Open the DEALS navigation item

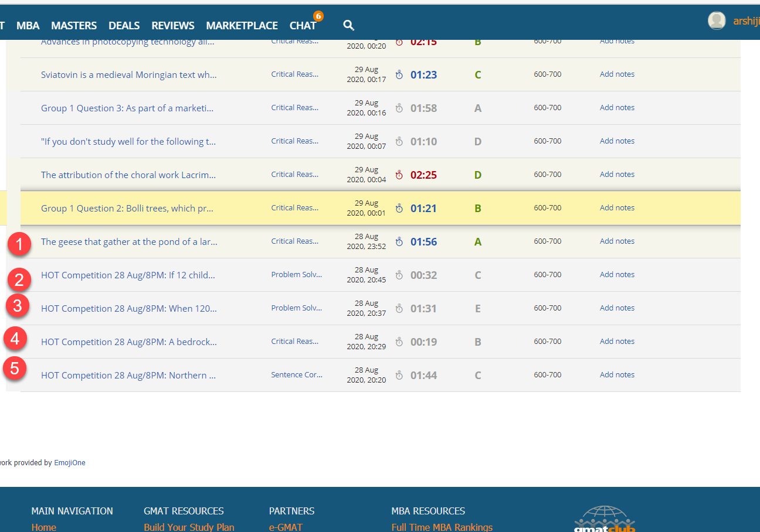(124, 26)
